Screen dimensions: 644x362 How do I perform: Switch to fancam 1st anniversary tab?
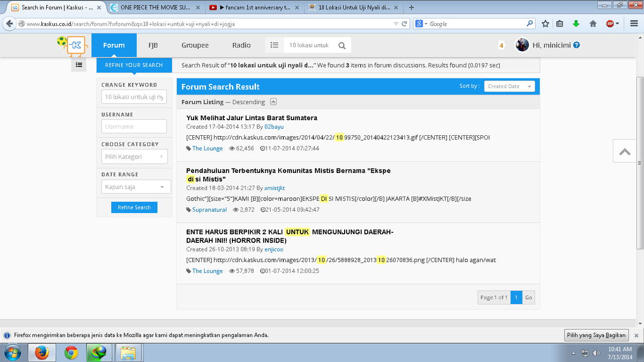tap(255, 8)
